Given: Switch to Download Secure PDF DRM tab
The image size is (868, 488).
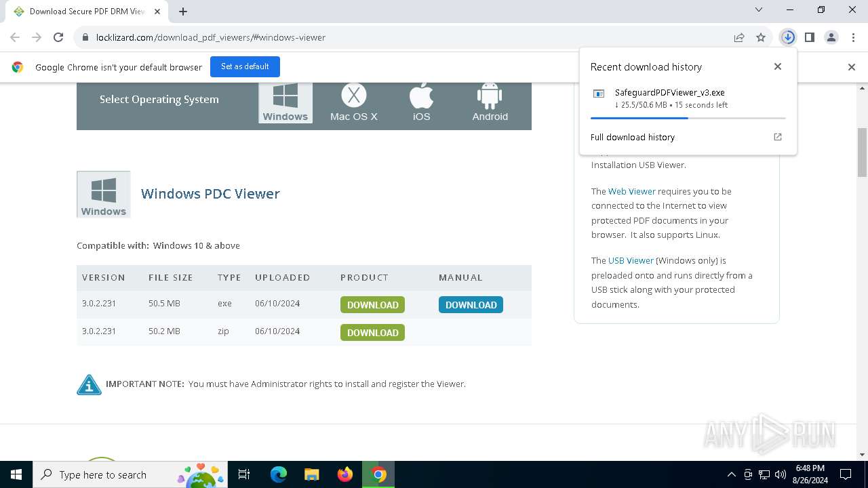Looking at the screenshot, I should click(x=87, y=12).
